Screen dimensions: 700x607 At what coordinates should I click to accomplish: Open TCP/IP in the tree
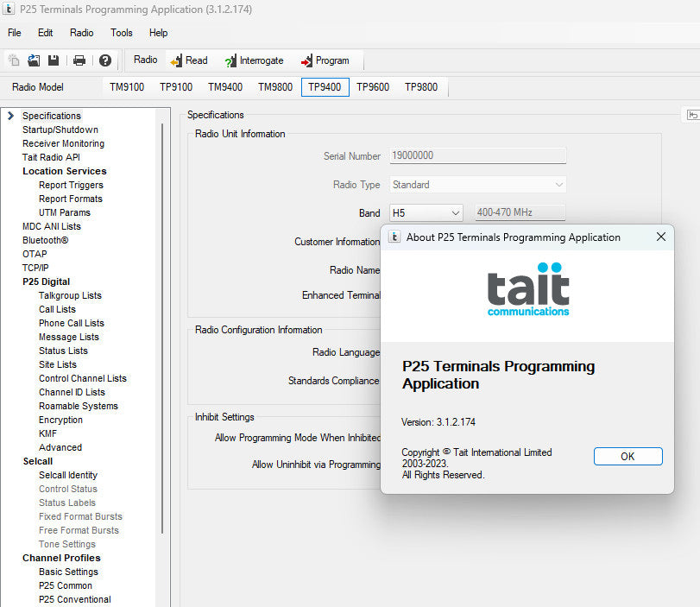coord(35,268)
